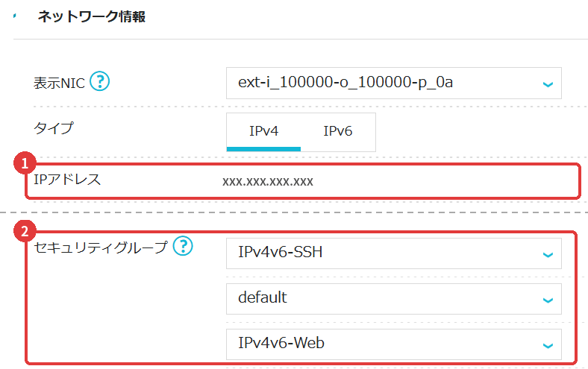Image resolution: width=588 pixels, height=369 pixels.
Task: Click the ネットワーク情報 section heading
Action: [x=91, y=17]
